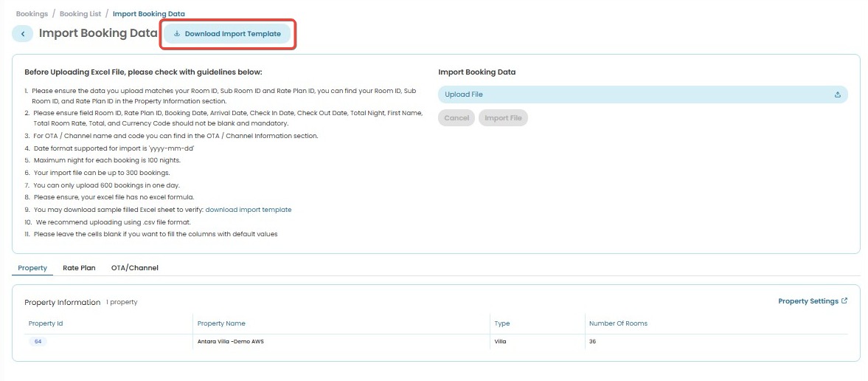Go to Bookings breadcrumb
Viewport: 868px width, 381px height.
[x=32, y=14]
